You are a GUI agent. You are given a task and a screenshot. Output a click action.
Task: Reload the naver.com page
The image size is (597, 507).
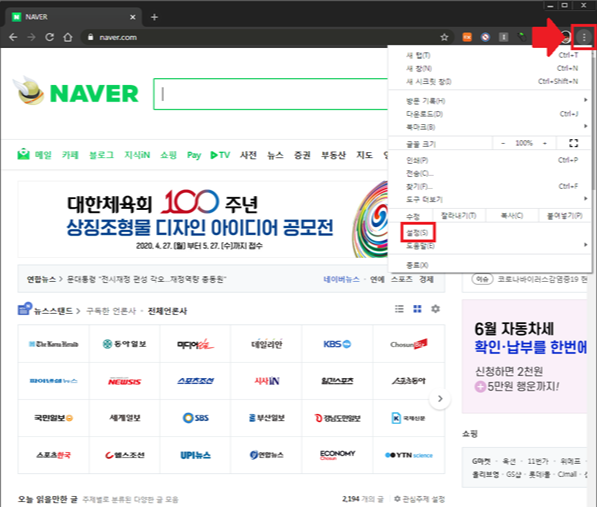(49, 37)
